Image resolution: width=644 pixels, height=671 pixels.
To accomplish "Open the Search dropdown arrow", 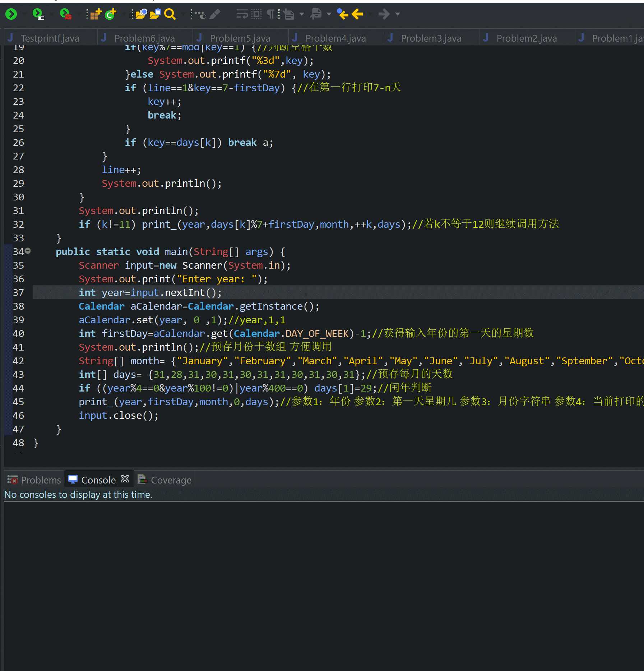I will (x=183, y=14).
